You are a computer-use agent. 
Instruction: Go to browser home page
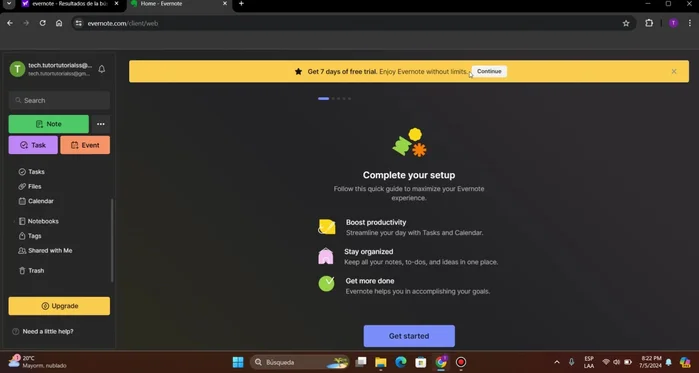tap(59, 23)
